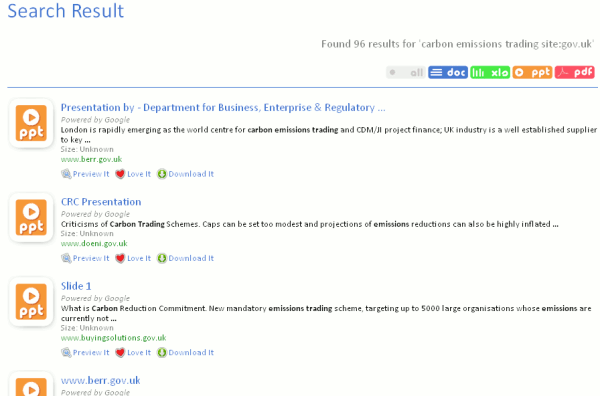Filter results by xls file type
Screen dimensions: 600x396
pos(490,72)
